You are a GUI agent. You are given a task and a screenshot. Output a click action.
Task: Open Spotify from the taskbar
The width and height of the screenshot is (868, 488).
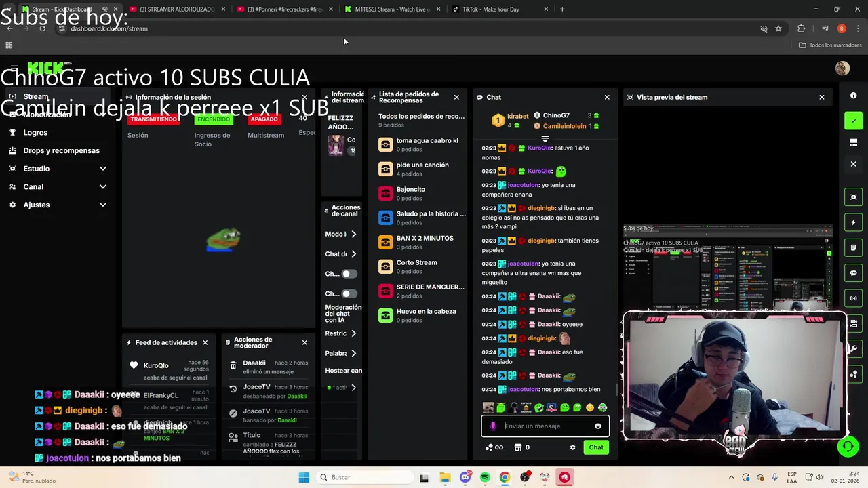pos(485,477)
